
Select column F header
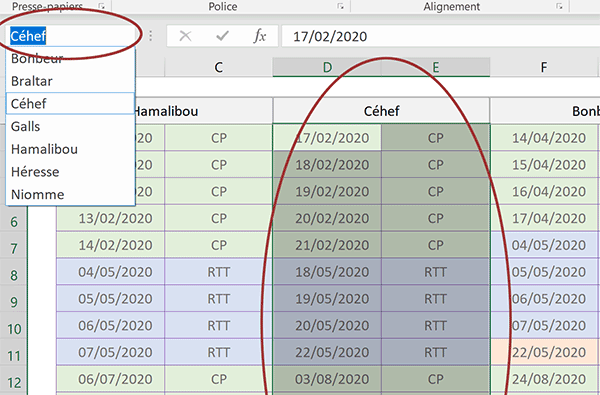pos(544,67)
